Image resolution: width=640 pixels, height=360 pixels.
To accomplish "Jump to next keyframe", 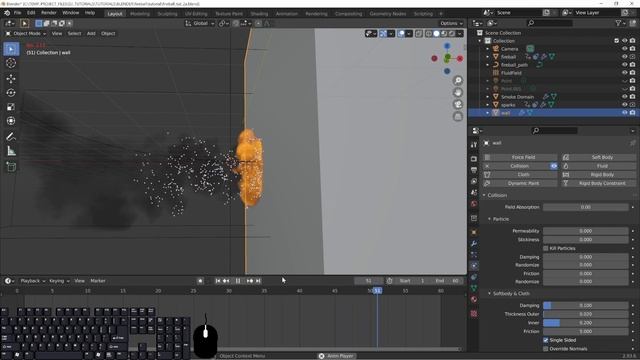I will tap(250, 281).
